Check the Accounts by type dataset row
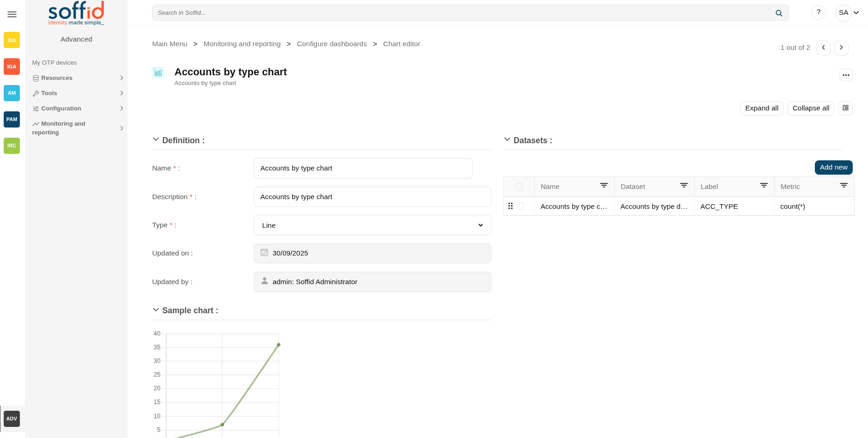The height and width of the screenshot is (438, 868). click(x=520, y=206)
